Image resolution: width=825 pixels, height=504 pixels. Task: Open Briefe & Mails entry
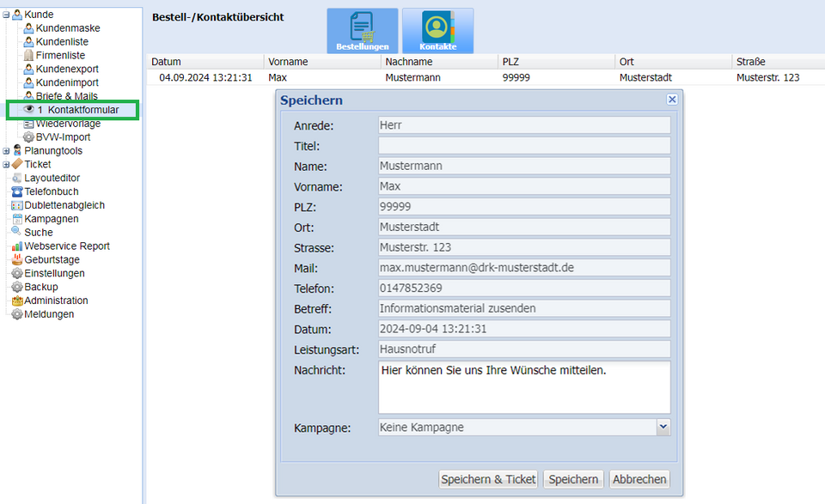(67, 96)
